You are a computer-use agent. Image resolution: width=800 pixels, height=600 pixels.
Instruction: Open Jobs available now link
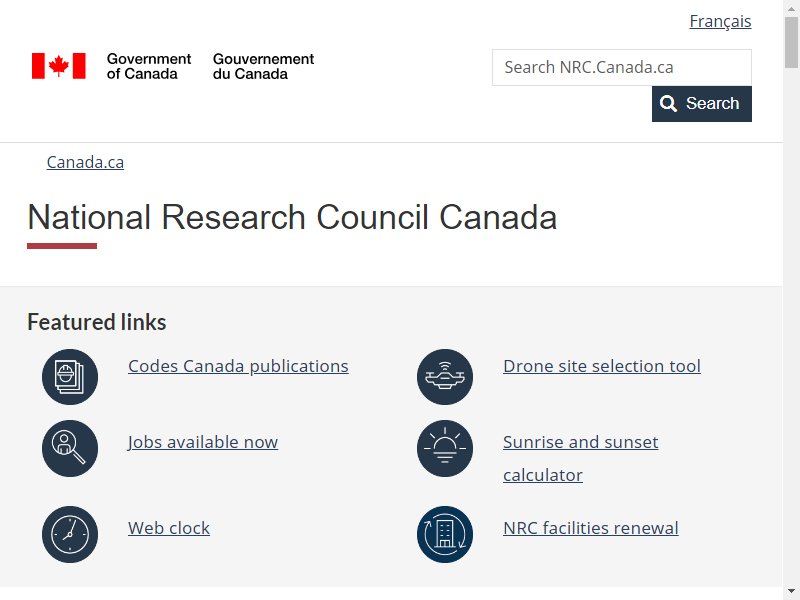pyautogui.click(x=203, y=442)
